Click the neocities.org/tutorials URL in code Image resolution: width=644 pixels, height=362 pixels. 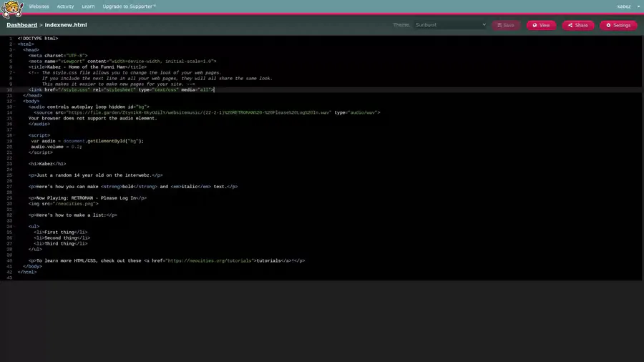click(x=210, y=261)
